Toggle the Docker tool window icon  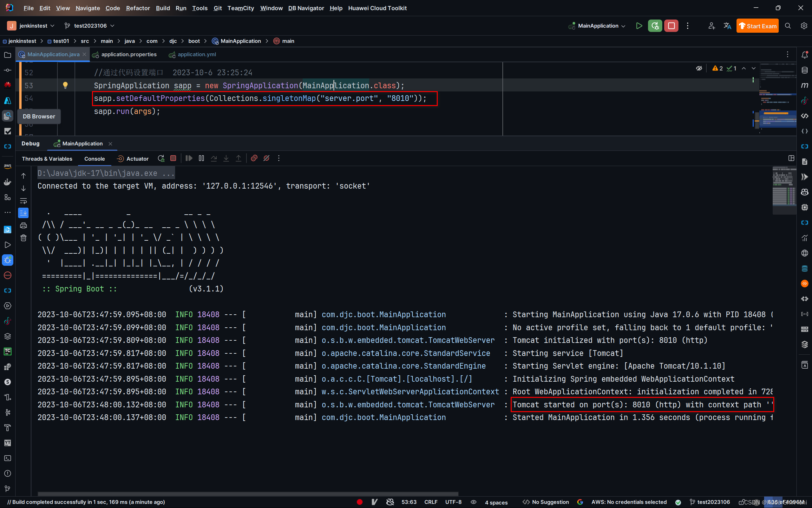click(7, 182)
